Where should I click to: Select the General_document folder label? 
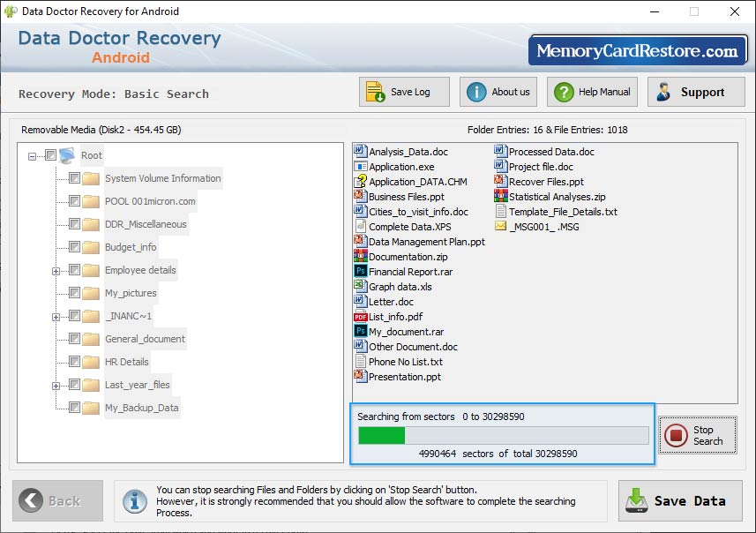pos(145,339)
